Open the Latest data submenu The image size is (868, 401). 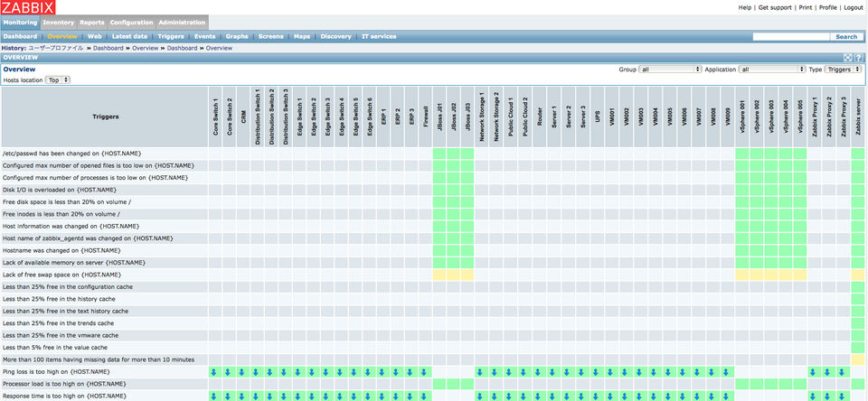pyautogui.click(x=129, y=36)
